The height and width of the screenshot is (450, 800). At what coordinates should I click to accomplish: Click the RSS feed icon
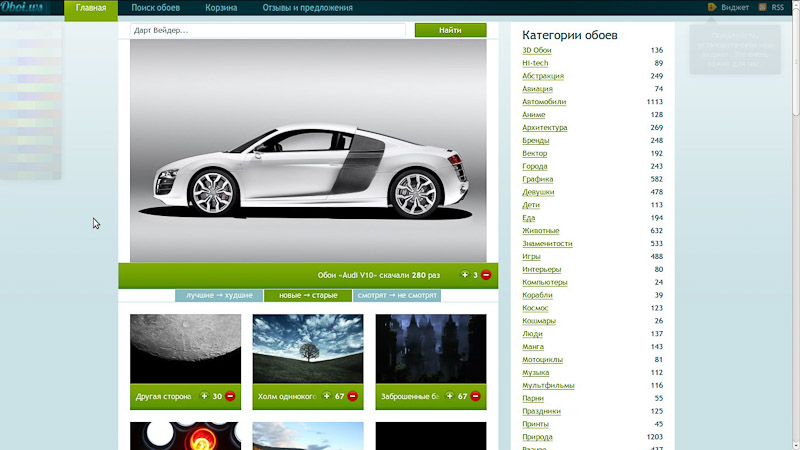click(x=762, y=7)
